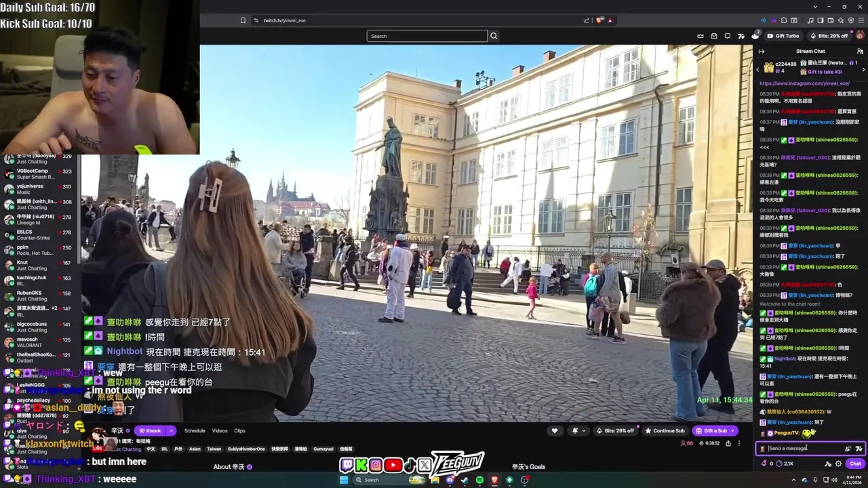The height and width of the screenshot is (488, 868).
Task: Select the SukiyaNumberOne tag
Action: pos(246,449)
